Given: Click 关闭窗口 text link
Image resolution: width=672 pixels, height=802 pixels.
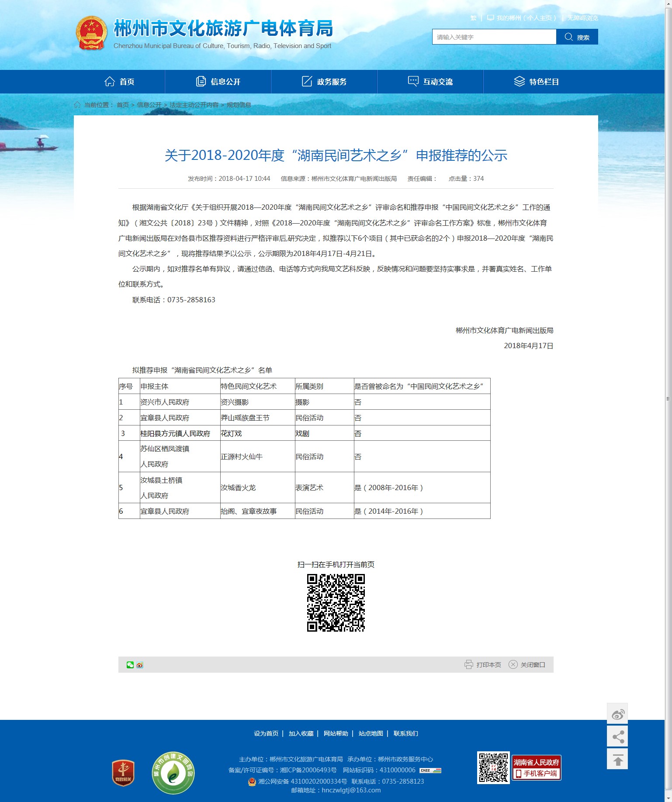Looking at the screenshot, I should [533, 665].
